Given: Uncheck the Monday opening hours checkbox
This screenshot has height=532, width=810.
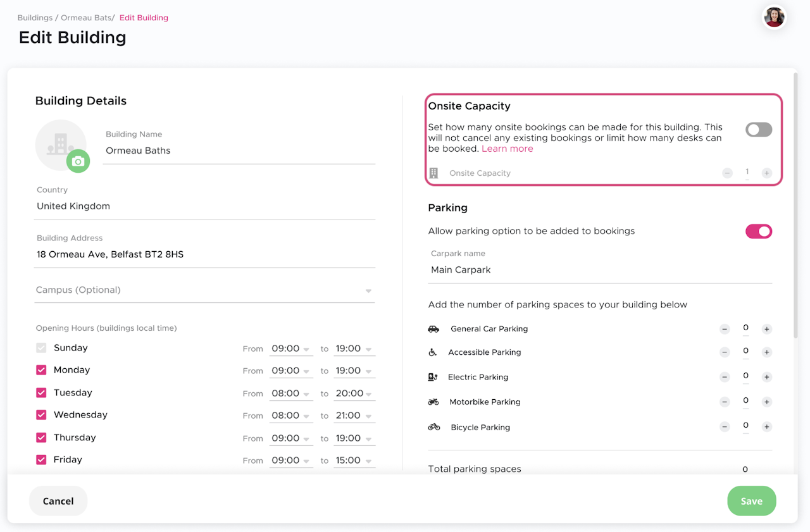Looking at the screenshot, I should [x=41, y=370].
